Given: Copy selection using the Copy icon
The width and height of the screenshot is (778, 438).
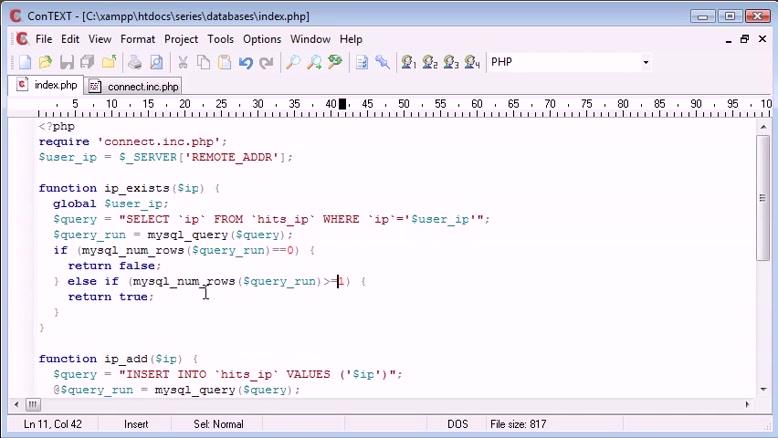Looking at the screenshot, I should pyautogui.click(x=203, y=63).
